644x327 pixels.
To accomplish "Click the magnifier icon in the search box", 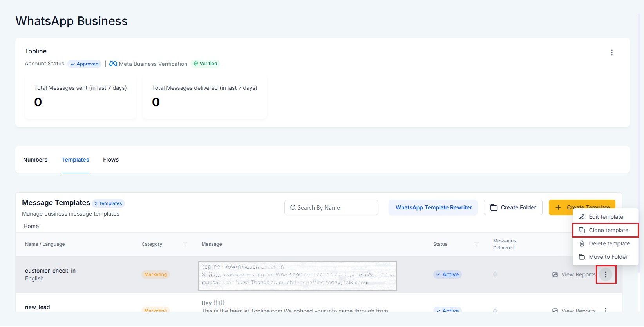I will click(x=293, y=208).
